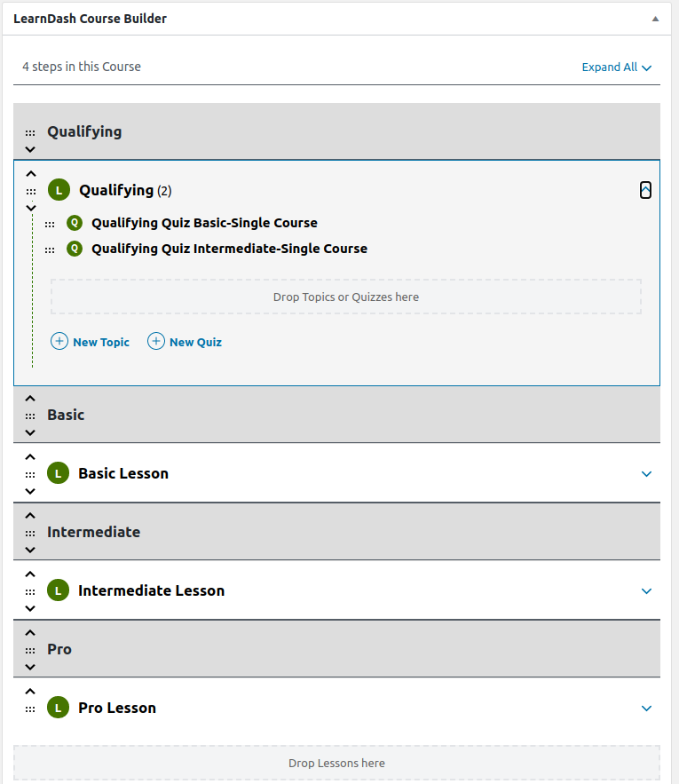The height and width of the screenshot is (784, 679).
Task: Click Q icon for Qualifying Quiz Intermediate-Single Course
Action: pos(75,249)
